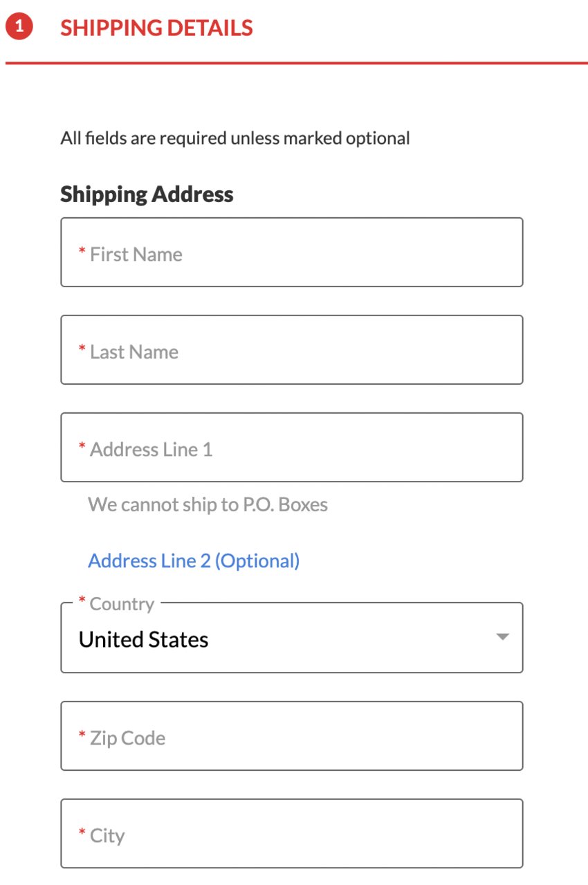Screen dimensions: 588x885
Task: Open the Country dropdown showing United States
Action: [x=292, y=637]
